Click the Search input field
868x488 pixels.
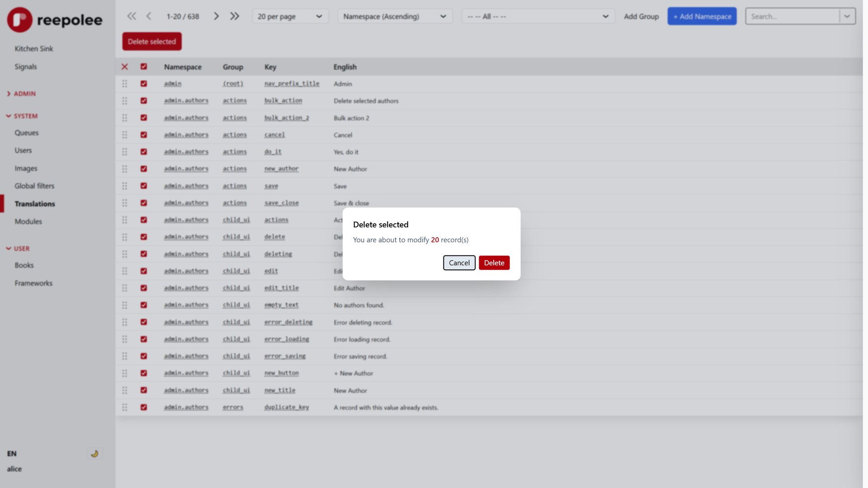click(x=793, y=16)
